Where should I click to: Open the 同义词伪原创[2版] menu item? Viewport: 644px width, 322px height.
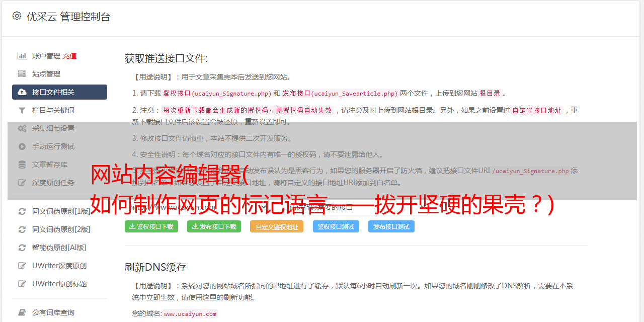coord(59,229)
